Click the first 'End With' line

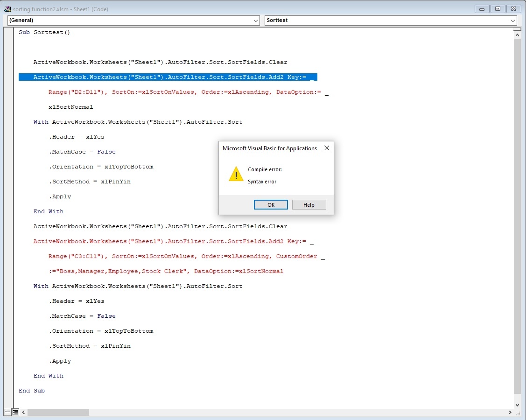(x=49, y=211)
